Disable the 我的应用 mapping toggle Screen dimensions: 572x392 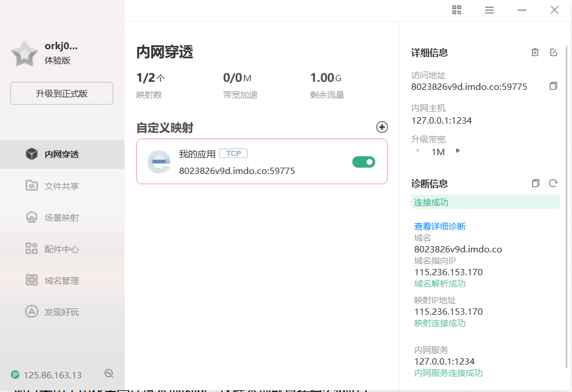363,162
